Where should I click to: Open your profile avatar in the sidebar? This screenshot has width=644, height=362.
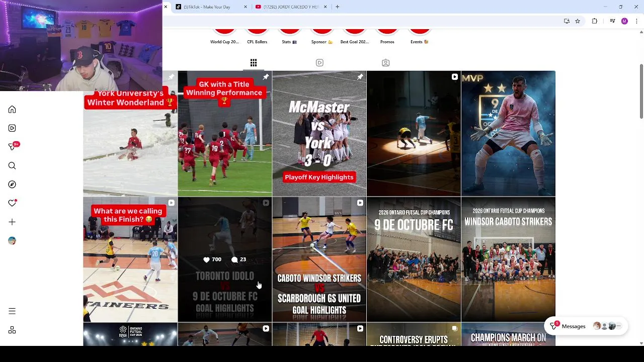(12, 241)
